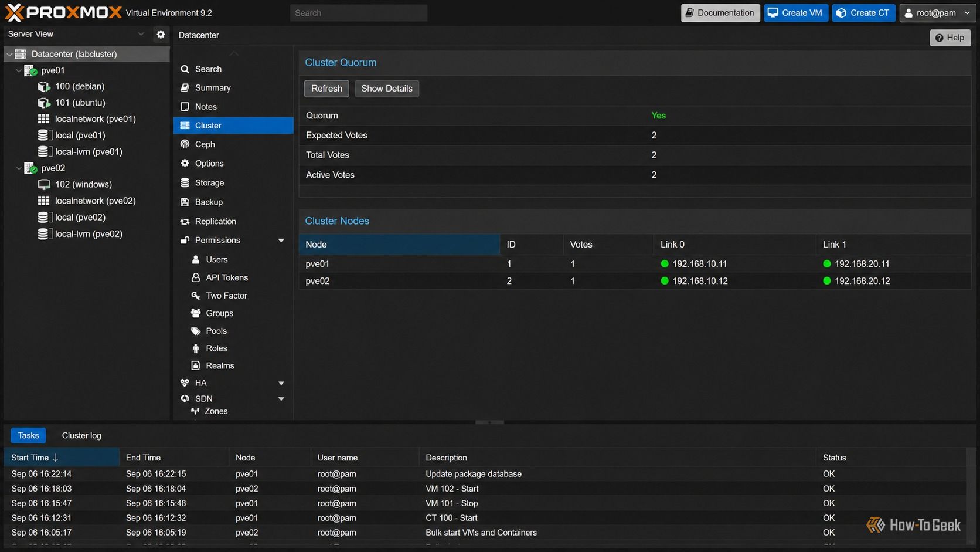Viewport: 980px width, 552px height.
Task: Select the Two Factor key icon
Action: (x=196, y=296)
